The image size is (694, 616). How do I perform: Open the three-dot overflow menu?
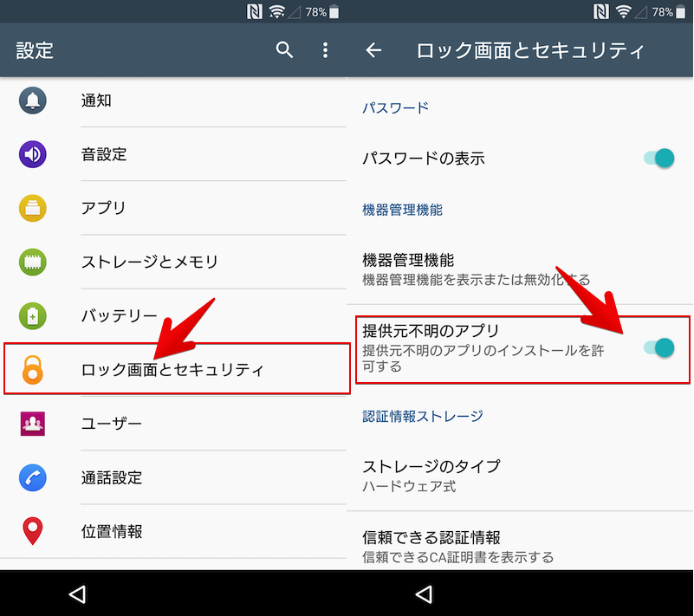326,50
